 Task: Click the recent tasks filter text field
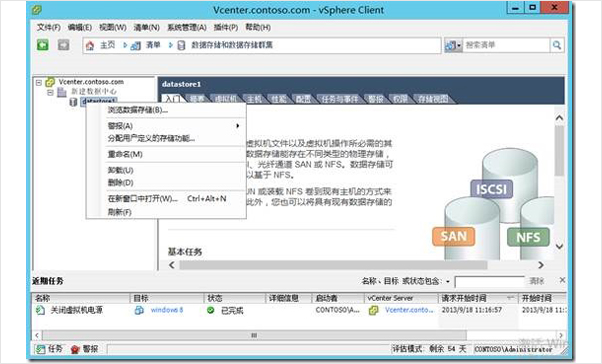point(489,281)
